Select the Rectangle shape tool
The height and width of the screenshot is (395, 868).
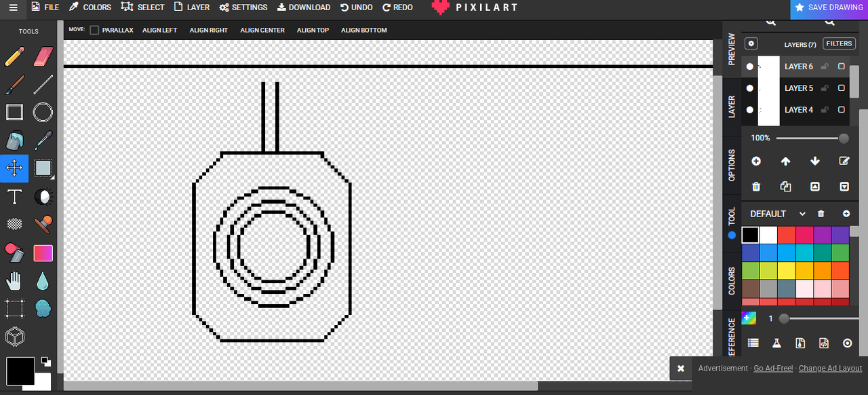pos(14,112)
